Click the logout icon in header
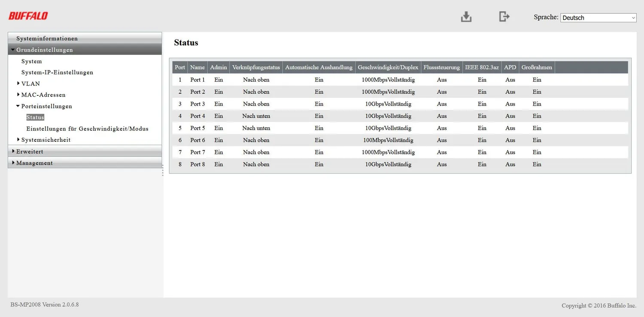The image size is (644, 317). point(504,16)
